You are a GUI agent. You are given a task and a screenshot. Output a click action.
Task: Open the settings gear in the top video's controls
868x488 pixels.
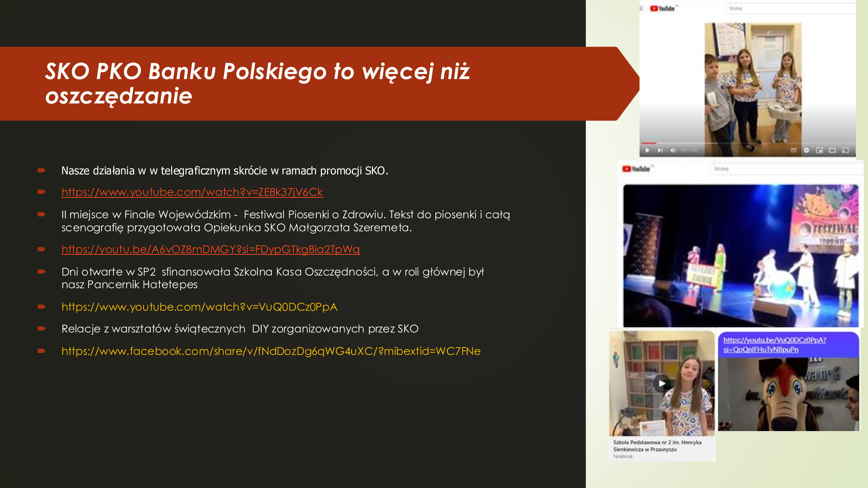[x=806, y=150]
